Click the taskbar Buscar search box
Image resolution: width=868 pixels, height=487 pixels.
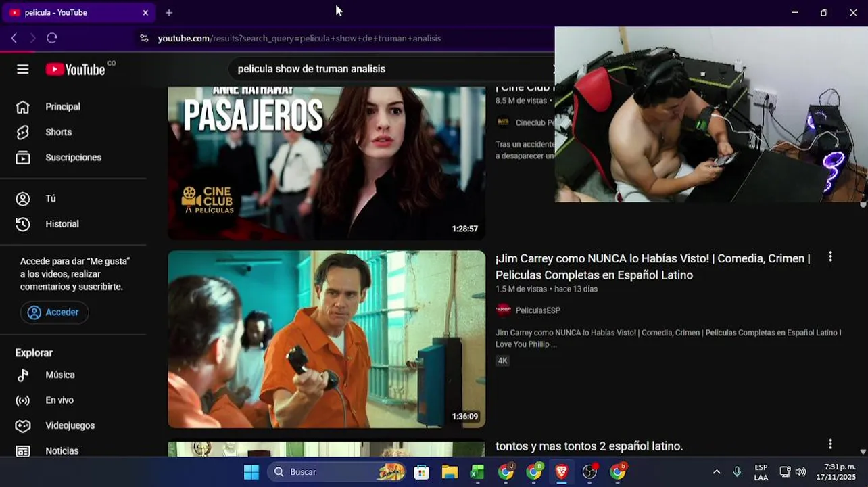[336, 472]
